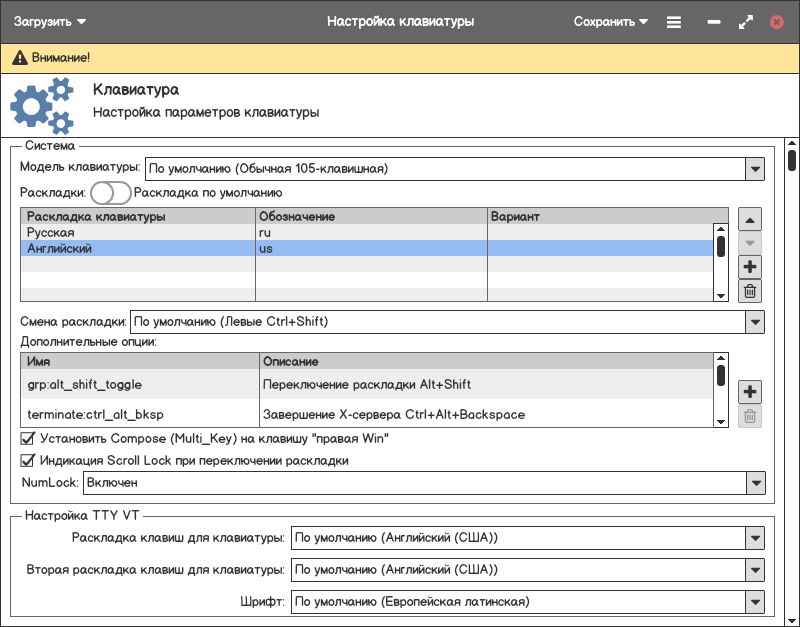Viewport: 800px width, 627px height.
Task: Open the NumLock state dropdown
Action: 754,483
